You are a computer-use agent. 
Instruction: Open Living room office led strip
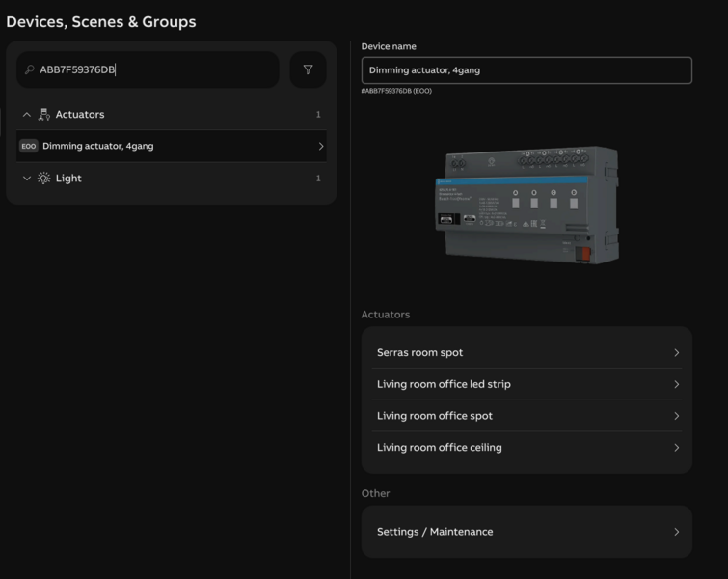[x=444, y=384]
